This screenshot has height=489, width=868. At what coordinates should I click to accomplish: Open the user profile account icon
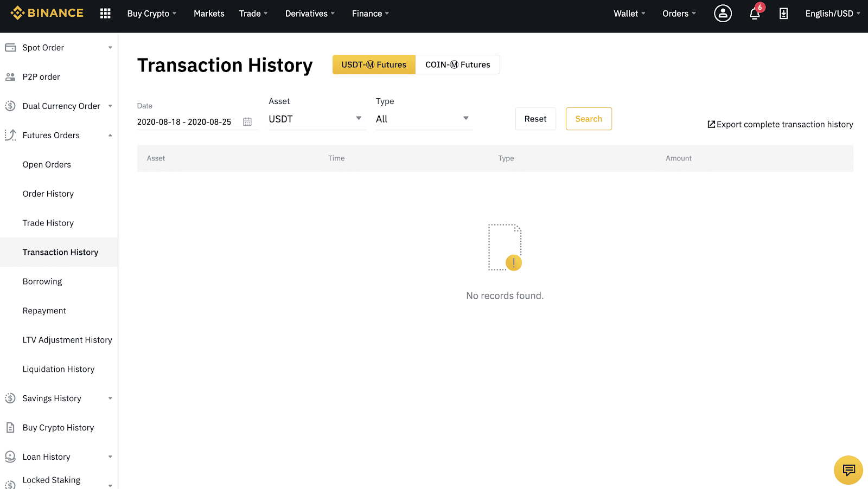click(x=723, y=14)
